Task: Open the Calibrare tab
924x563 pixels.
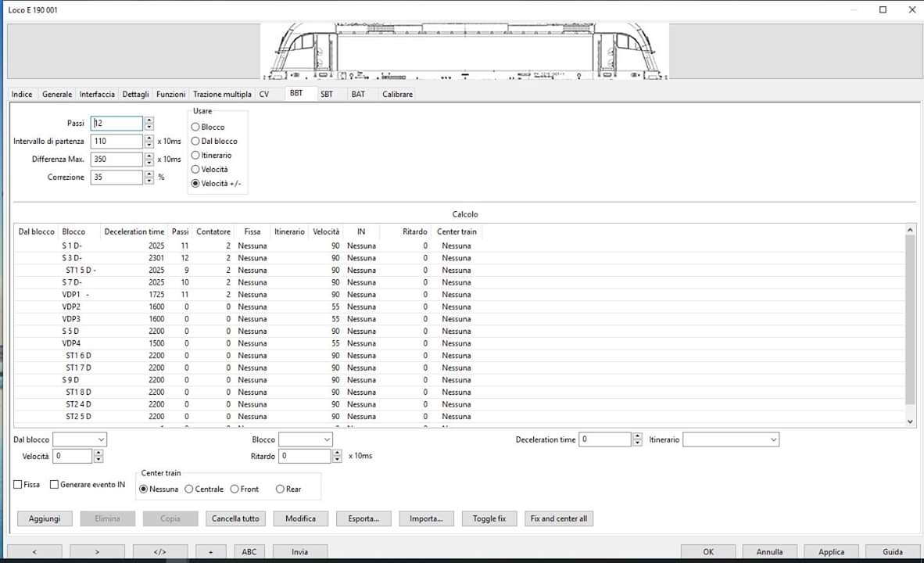Action: [397, 95]
